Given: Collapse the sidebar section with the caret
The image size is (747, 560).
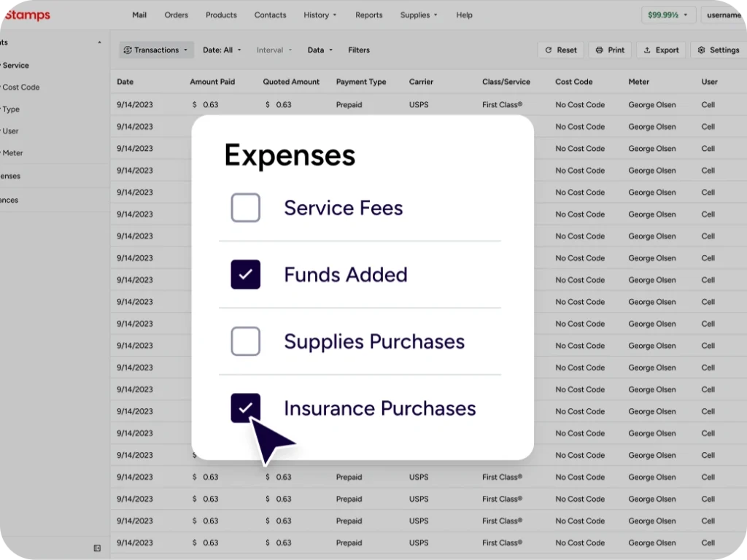Looking at the screenshot, I should pyautogui.click(x=100, y=43).
